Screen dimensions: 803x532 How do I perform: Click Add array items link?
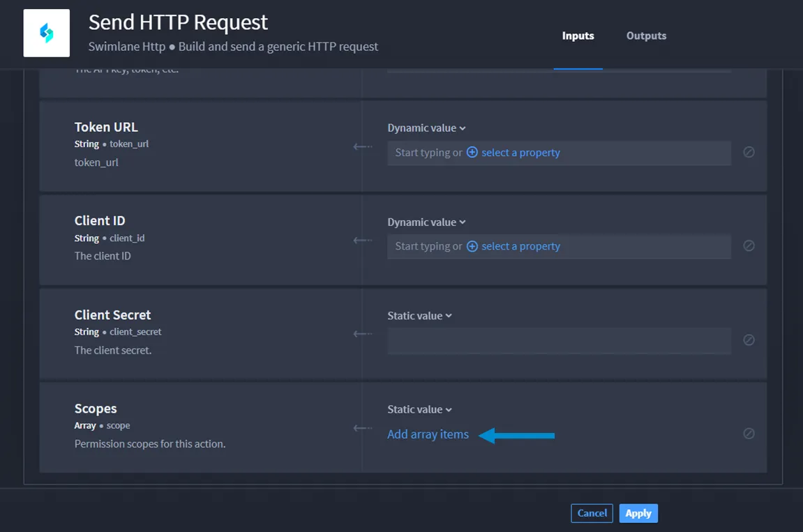point(428,434)
